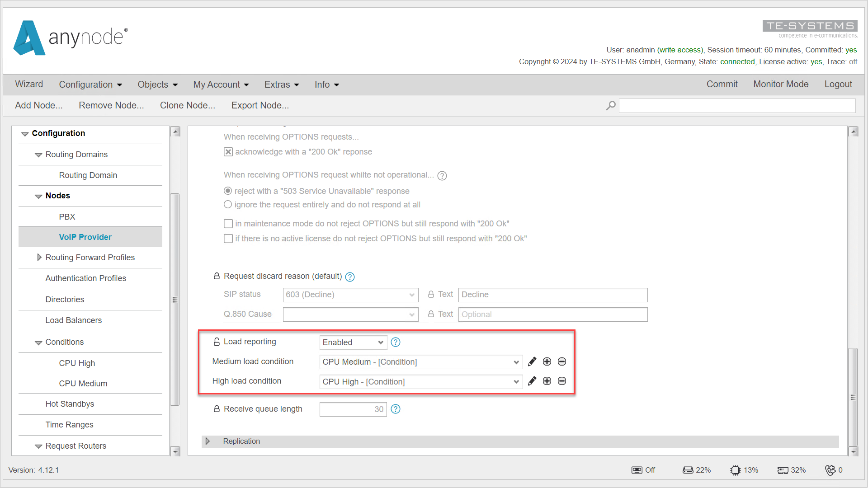Open help for Load reporting
Screen dimensions: 868x488
(396, 342)
